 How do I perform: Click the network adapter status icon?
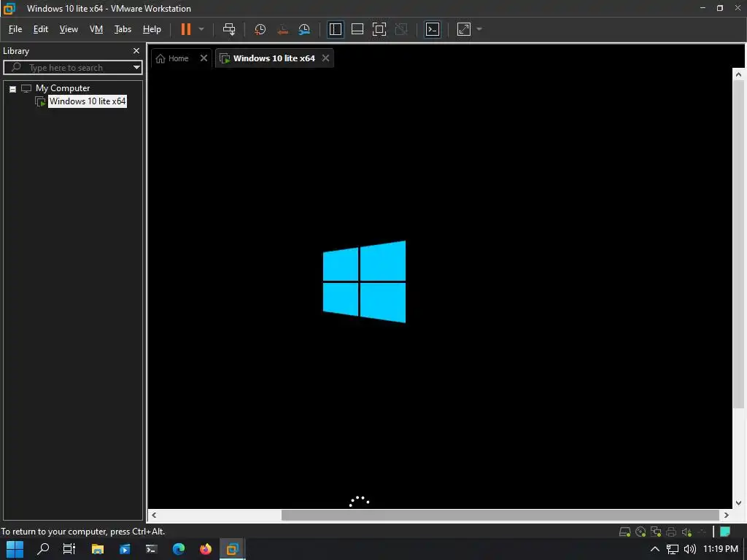coord(656,532)
